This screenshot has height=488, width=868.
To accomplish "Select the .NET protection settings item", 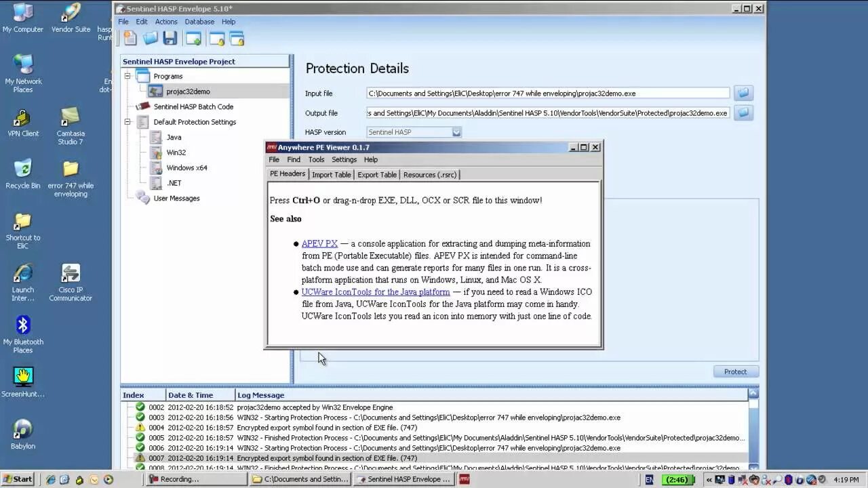I will click(174, 183).
